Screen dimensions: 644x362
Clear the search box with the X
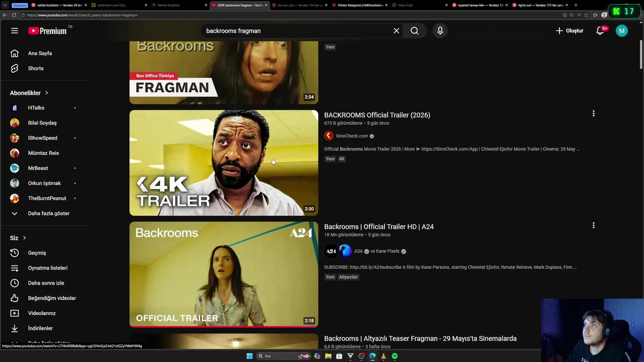[x=396, y=31]
